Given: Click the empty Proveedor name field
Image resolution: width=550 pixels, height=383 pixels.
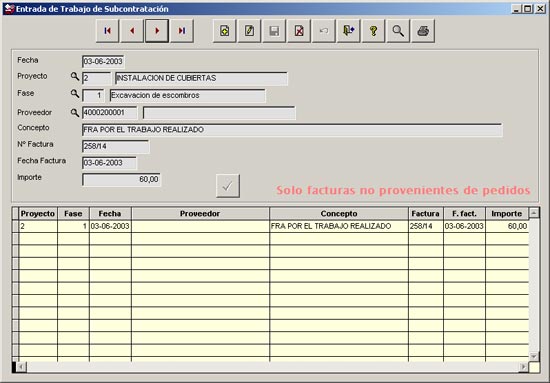Looking at the screenshot, I should coord(219,113).
